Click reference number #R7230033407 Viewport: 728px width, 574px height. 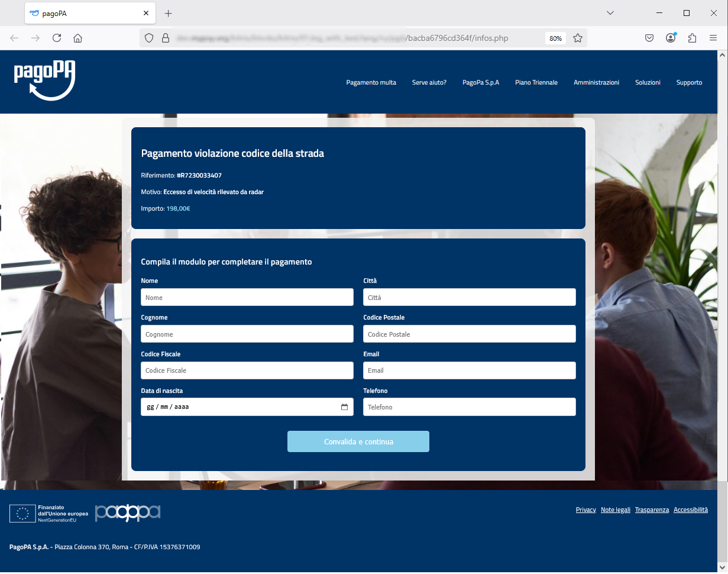(x=199, y=176)
